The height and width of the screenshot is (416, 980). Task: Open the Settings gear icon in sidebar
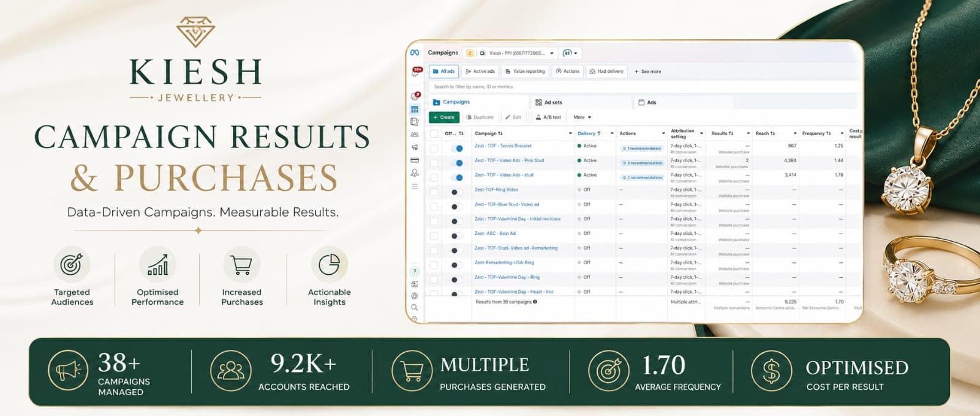coord(415,295)
